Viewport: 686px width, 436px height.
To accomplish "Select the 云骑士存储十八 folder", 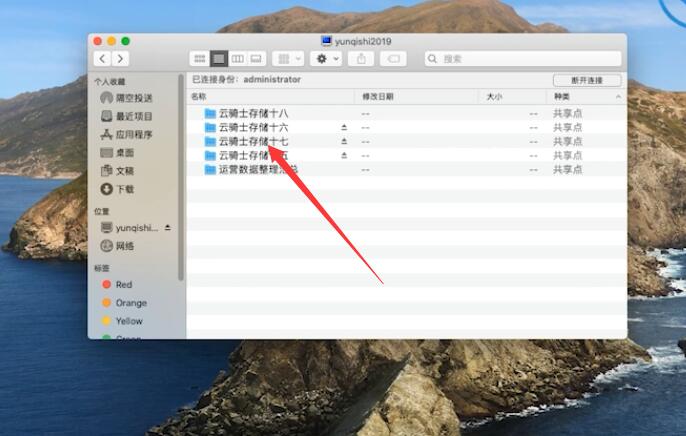I will (407, 114).
